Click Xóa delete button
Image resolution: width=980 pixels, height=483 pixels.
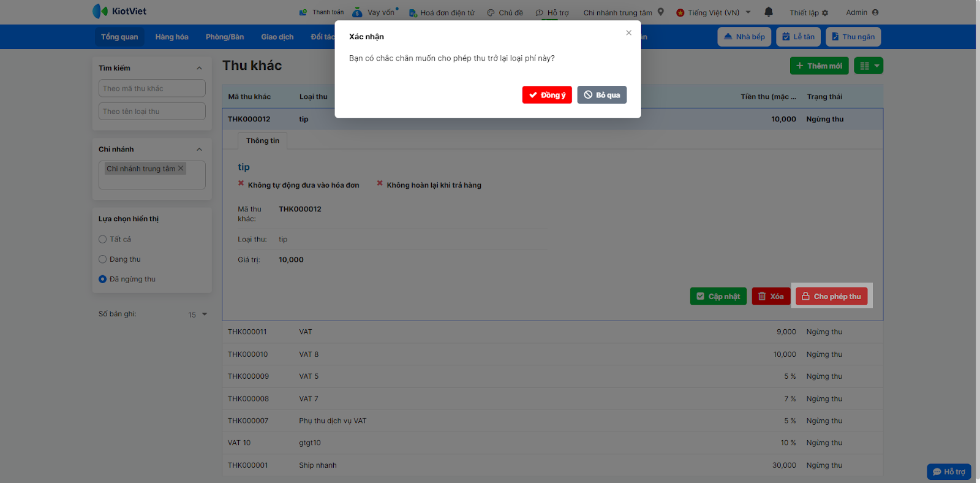tap(771, 297)
